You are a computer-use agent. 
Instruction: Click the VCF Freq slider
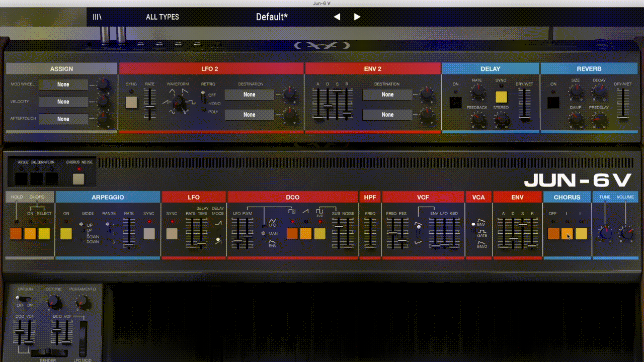point(392,233)
